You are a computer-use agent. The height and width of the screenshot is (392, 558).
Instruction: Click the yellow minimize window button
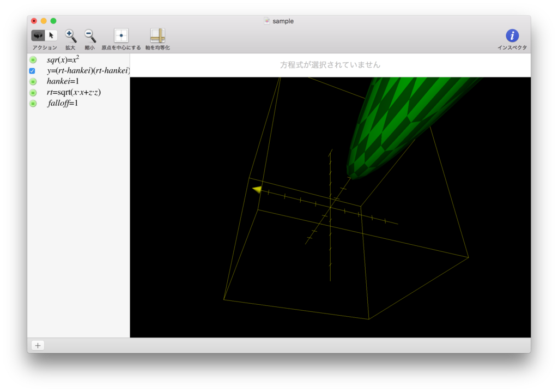pos(44,21)
